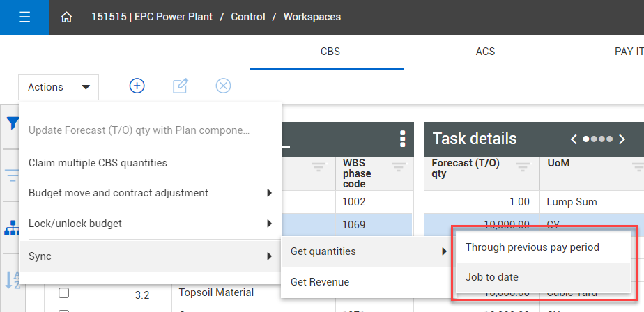Switch to the ACS tab
Screen dimensions: 644x312
[485, 52]
